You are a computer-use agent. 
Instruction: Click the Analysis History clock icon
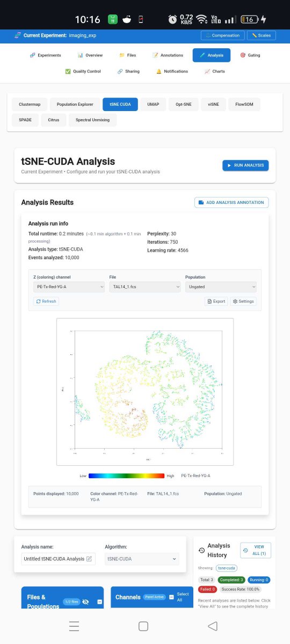pos(201,550)
